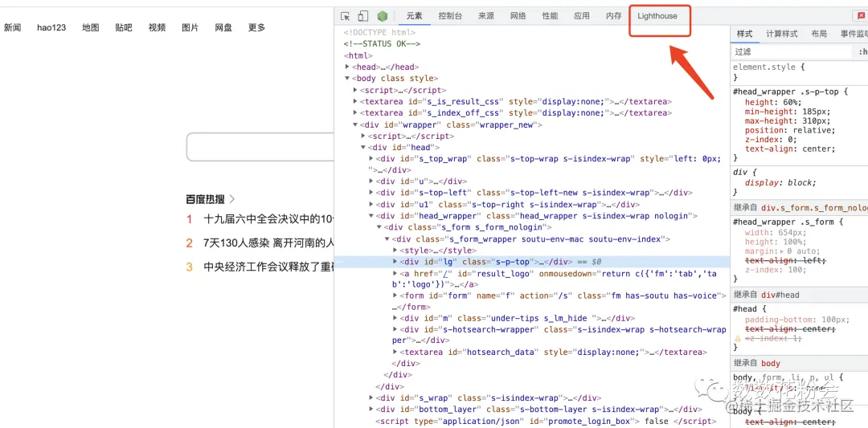
Task: Select the div id lg element row
Action: (532, 262)
